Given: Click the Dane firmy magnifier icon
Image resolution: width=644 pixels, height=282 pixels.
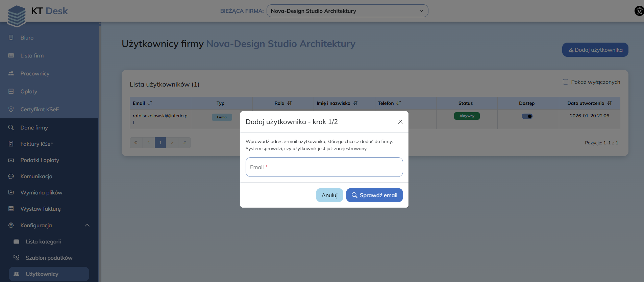Looking at the screenshot, I should click(x=11, y=127).
